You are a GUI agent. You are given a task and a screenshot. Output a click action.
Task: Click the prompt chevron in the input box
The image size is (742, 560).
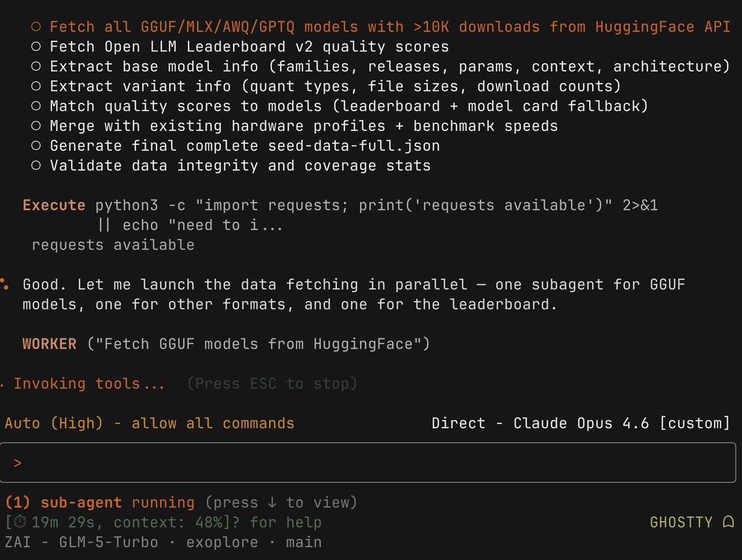point(18,462)
